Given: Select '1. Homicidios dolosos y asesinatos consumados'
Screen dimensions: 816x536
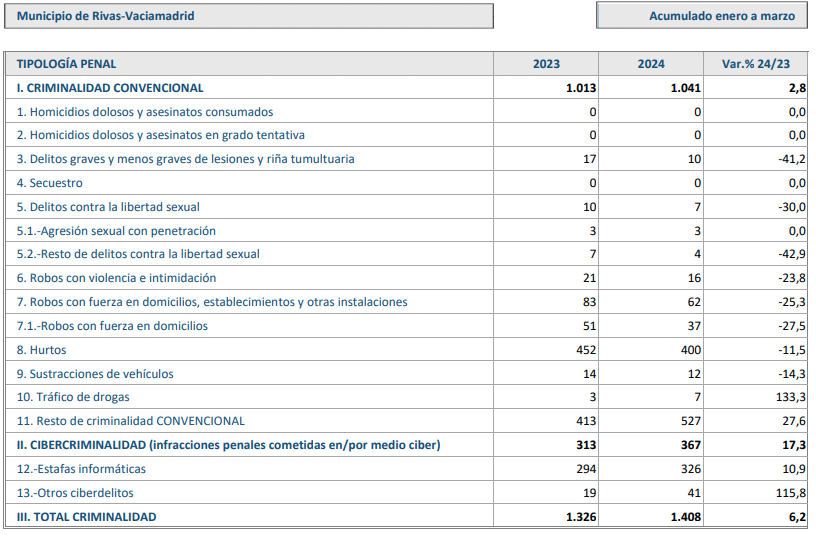Looking at the screenshot, I should click(x=145, y=112).
